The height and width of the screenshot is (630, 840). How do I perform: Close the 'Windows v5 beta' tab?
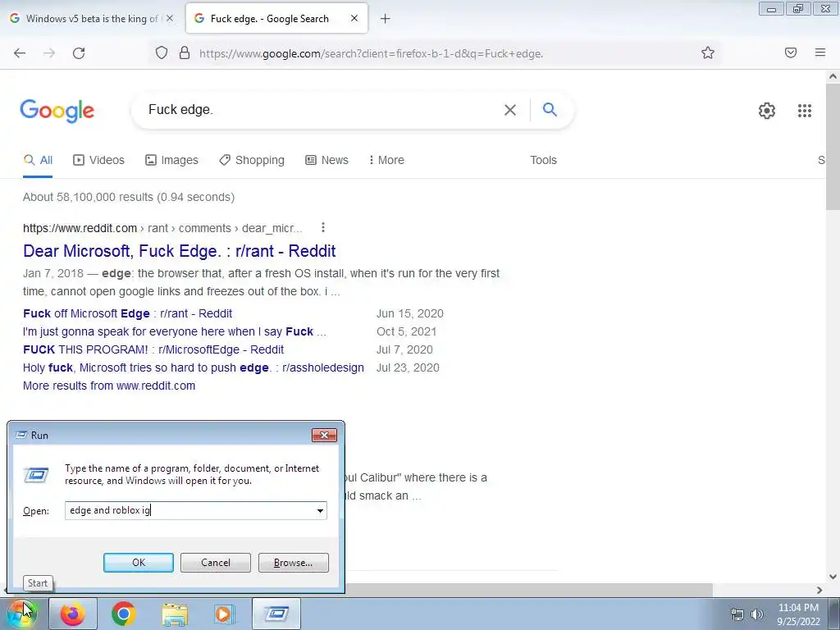coord(170,18)
